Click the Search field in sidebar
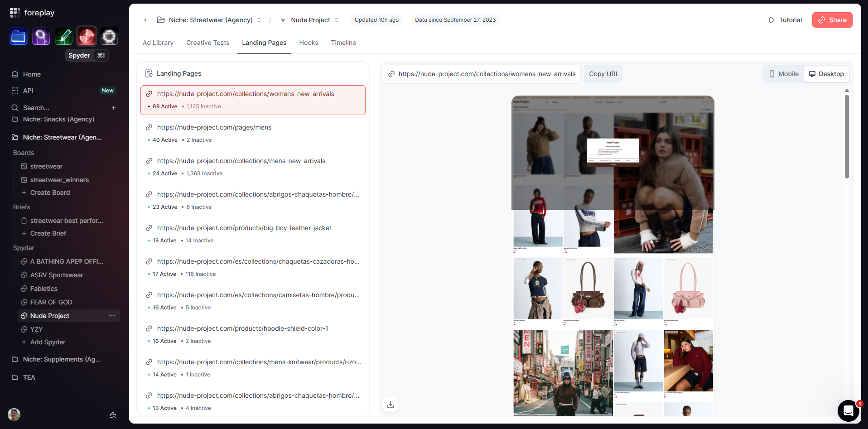This screenshot has height=429, width=868. click(59, 108)
